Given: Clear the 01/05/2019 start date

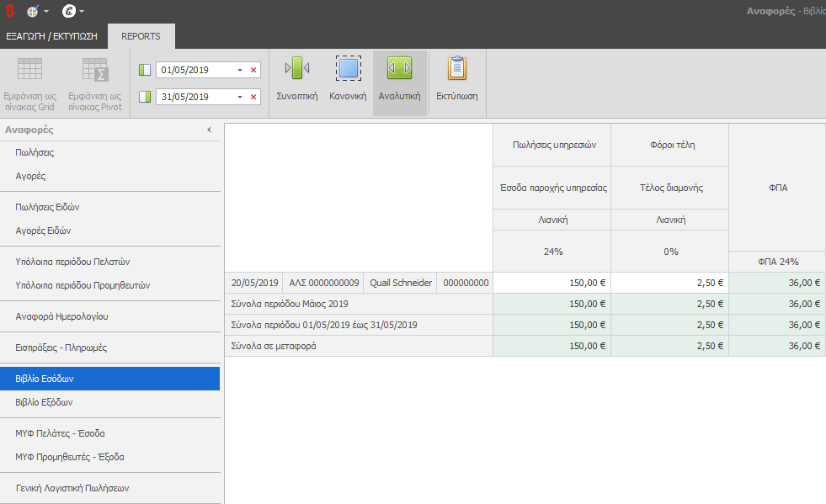Looking at the screenshot, I should tap(253, 70).
